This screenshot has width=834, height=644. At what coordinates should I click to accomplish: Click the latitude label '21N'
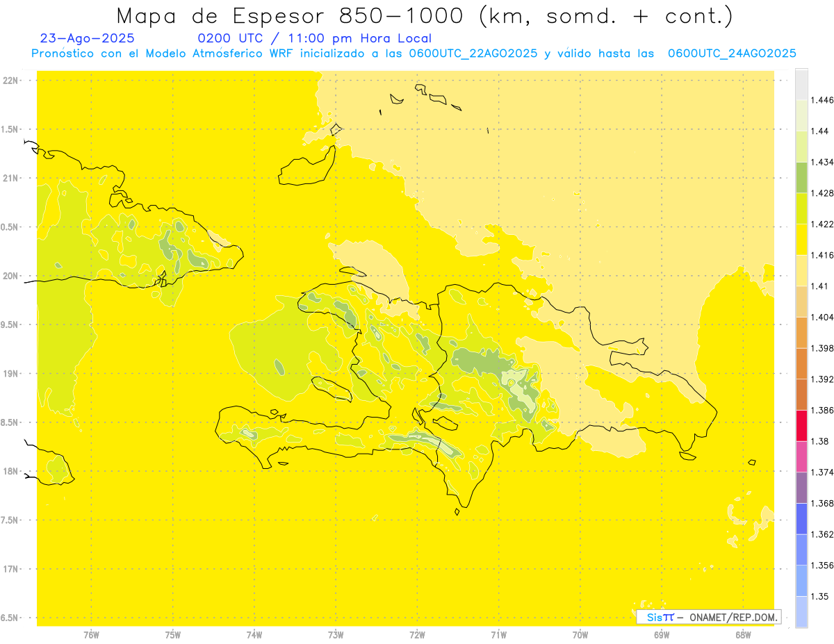click(x=10, y=178)
